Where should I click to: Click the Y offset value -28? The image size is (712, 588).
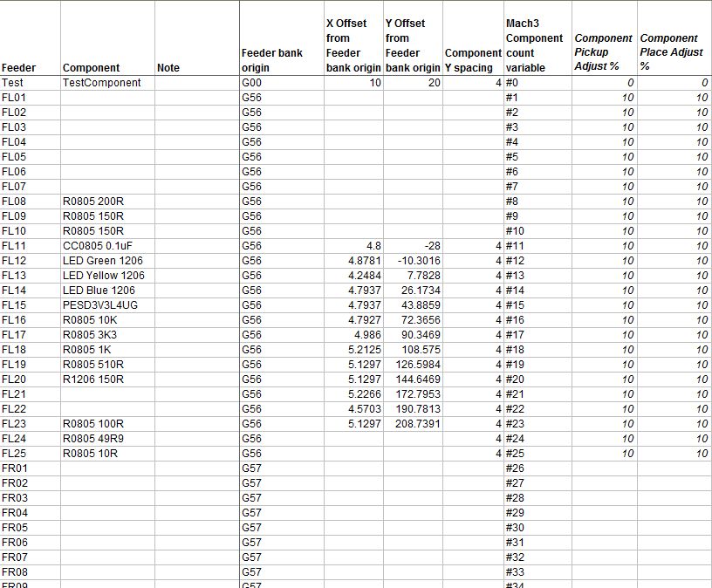[x=428, y=246]
